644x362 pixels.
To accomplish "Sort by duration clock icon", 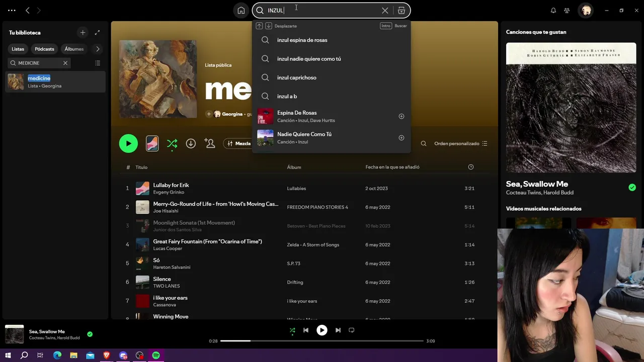I will [x=471, y=167].
